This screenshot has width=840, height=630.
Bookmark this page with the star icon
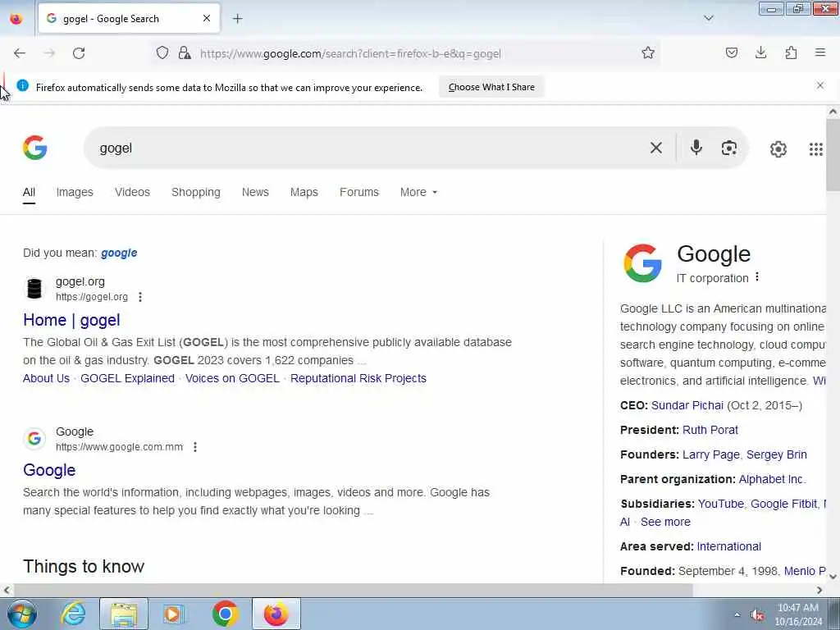(x=648, y=52)
